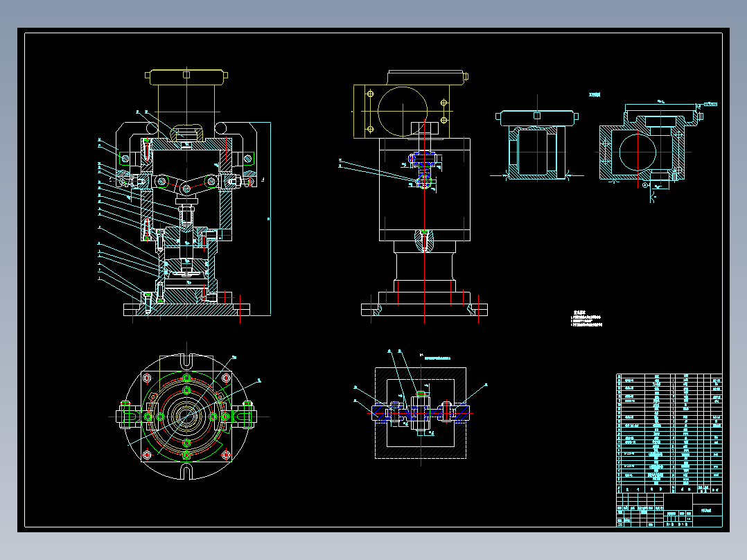747x560 pixels.
Task: Select the bottom U-slot of the circular view
Action: click(187, 473)
